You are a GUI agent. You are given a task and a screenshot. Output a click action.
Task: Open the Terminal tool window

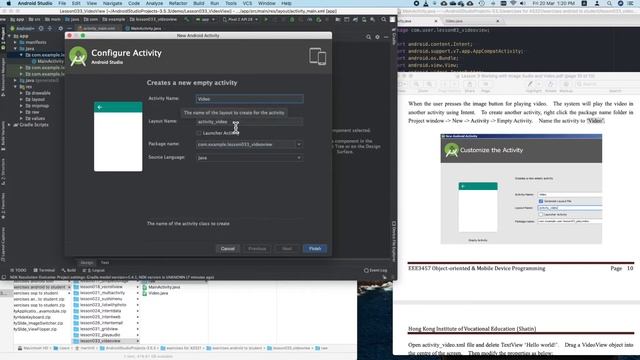(x=44, y=270)
